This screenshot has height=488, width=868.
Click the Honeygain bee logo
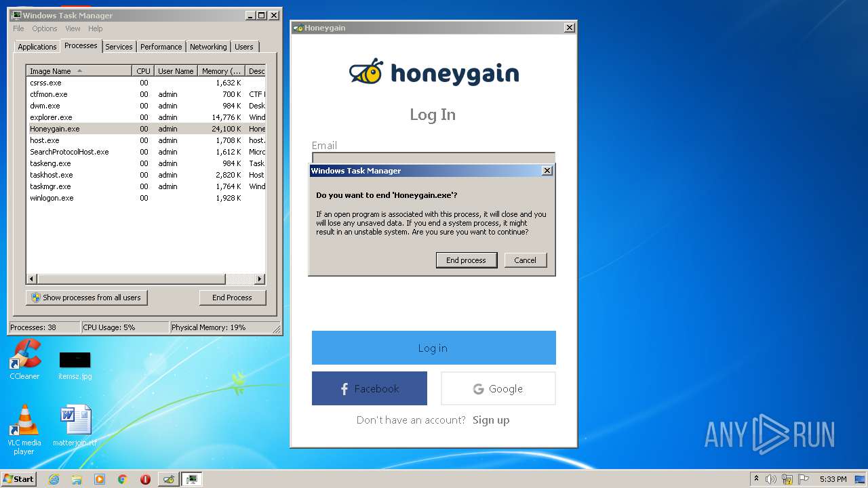(366, 72)
